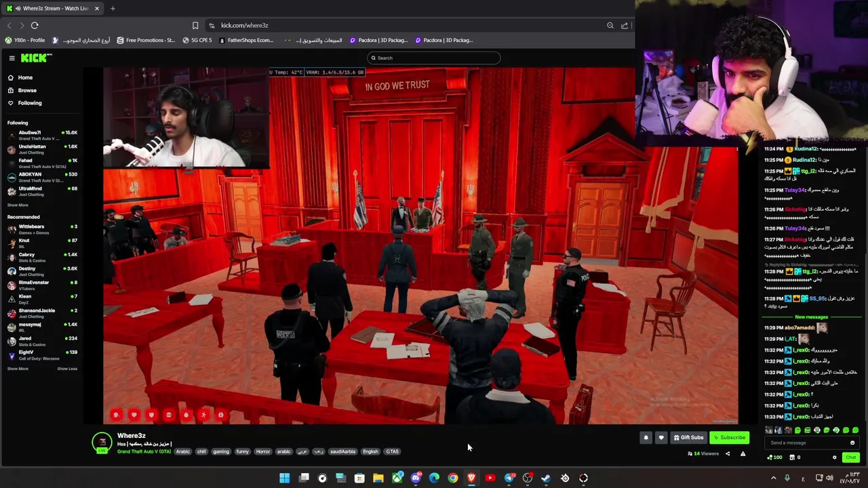This screenshot has height=488, width=868.
Task: Open emote picker in chat input
Action: [852, 443]
